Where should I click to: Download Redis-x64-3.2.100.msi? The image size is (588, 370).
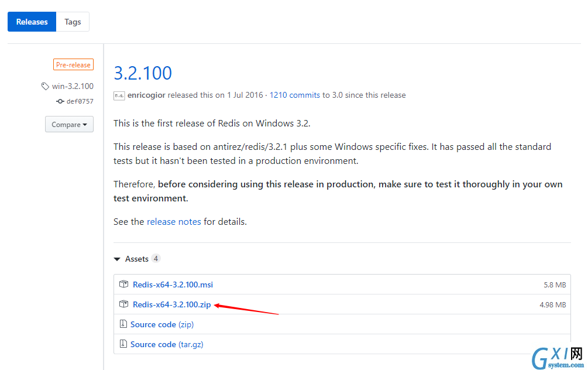click(173, 285)
